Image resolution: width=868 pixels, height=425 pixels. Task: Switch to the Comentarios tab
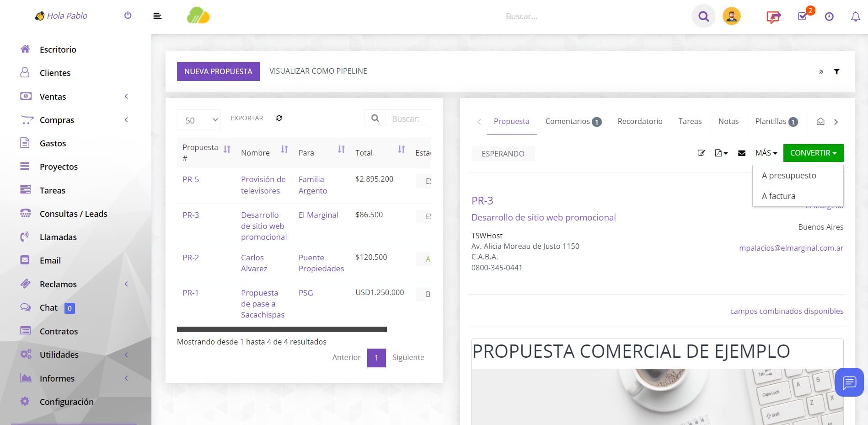pos(573,121)
